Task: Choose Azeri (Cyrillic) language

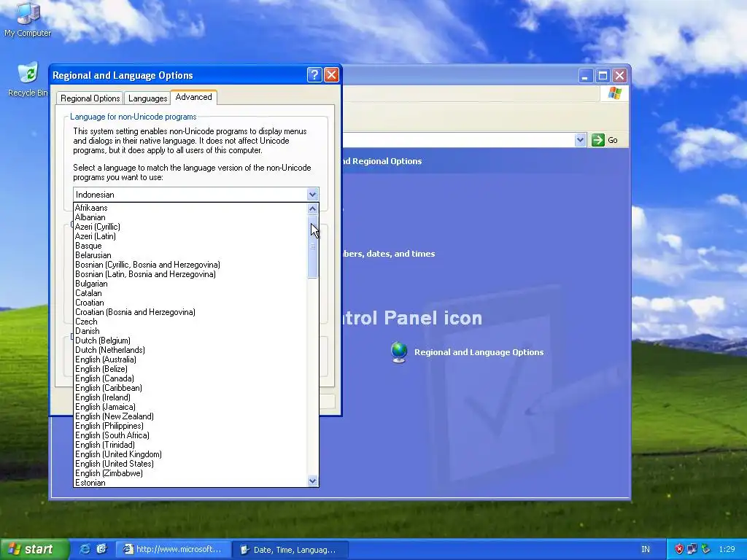Action: 190,227
